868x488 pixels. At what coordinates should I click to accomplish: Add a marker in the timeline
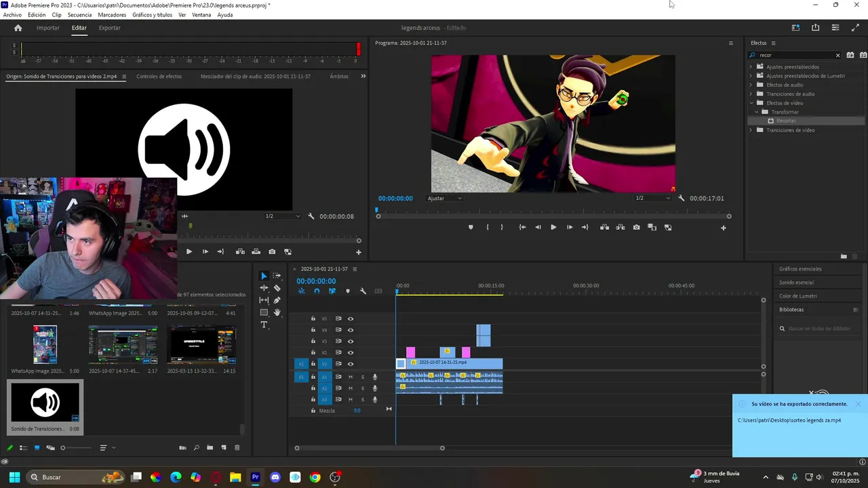click(x=348, y=291)
